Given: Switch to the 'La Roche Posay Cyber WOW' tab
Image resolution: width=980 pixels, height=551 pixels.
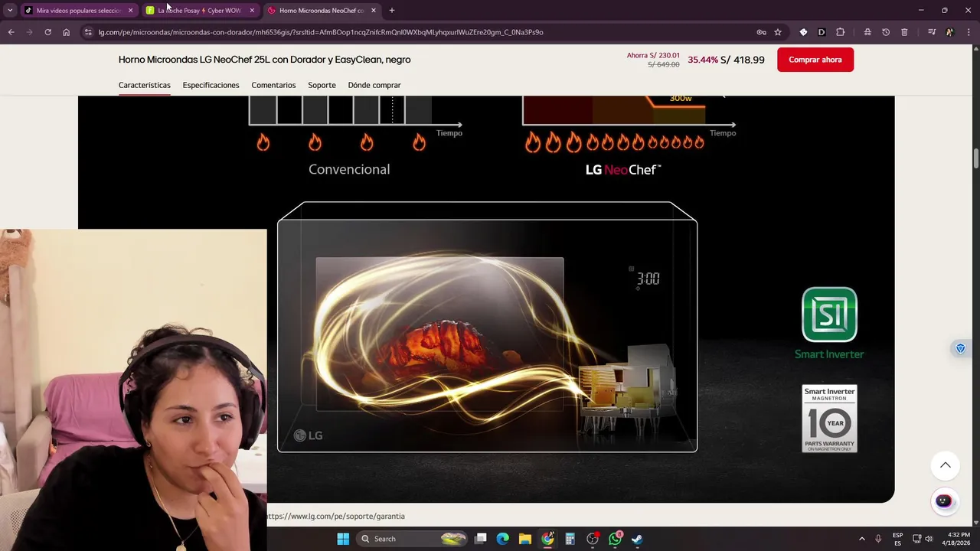Looking at the screenshot, I should point(201,11).
